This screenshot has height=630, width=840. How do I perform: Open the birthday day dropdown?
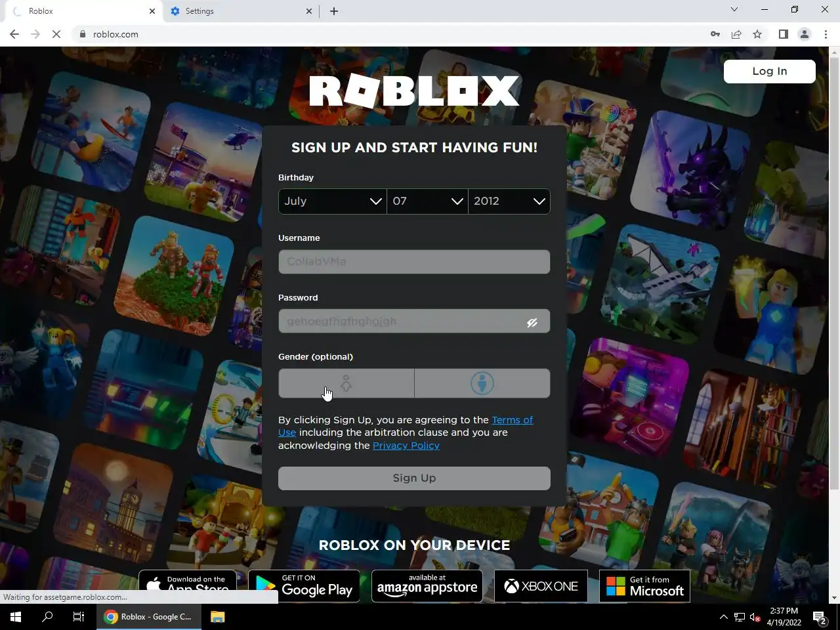click(x=427, y=201)
